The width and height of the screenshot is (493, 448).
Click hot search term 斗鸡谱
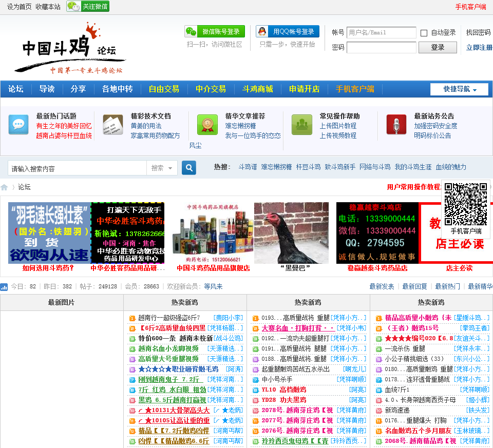(248, 167)
